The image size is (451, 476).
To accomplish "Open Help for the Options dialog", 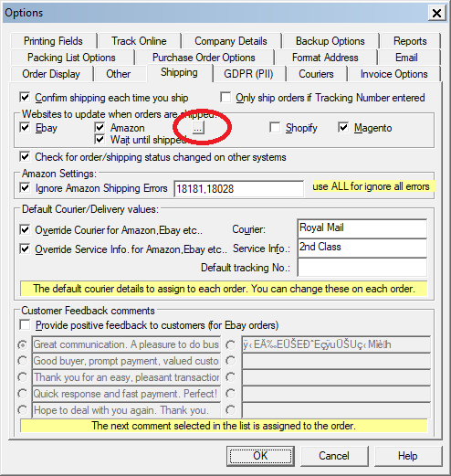I will point(407,456).
